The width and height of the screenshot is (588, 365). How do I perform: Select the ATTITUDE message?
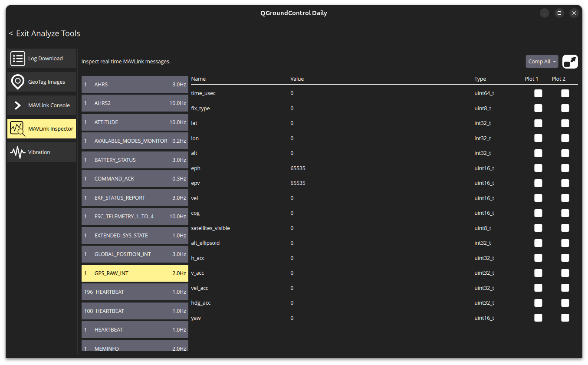click(x=135, y=122)
